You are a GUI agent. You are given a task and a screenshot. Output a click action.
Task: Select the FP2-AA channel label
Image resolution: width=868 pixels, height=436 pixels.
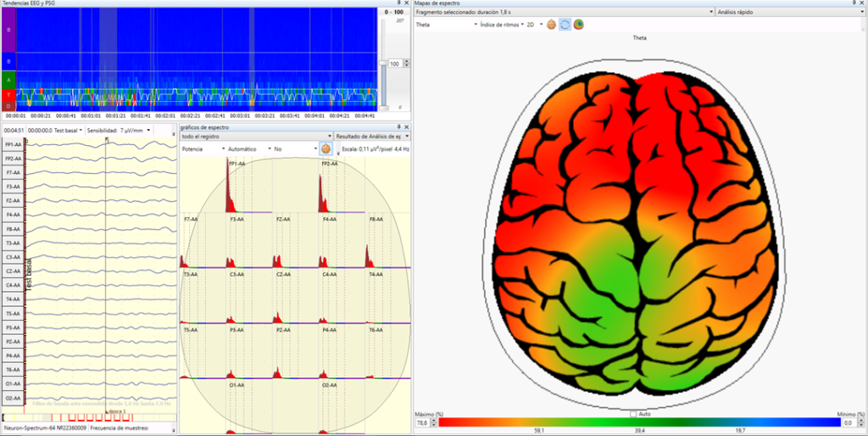(x=13, y=159)
